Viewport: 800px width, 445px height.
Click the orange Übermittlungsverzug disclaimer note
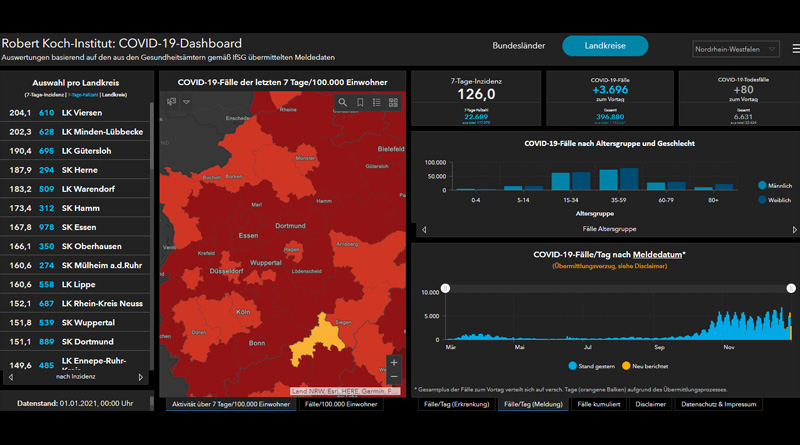[610, 266]
